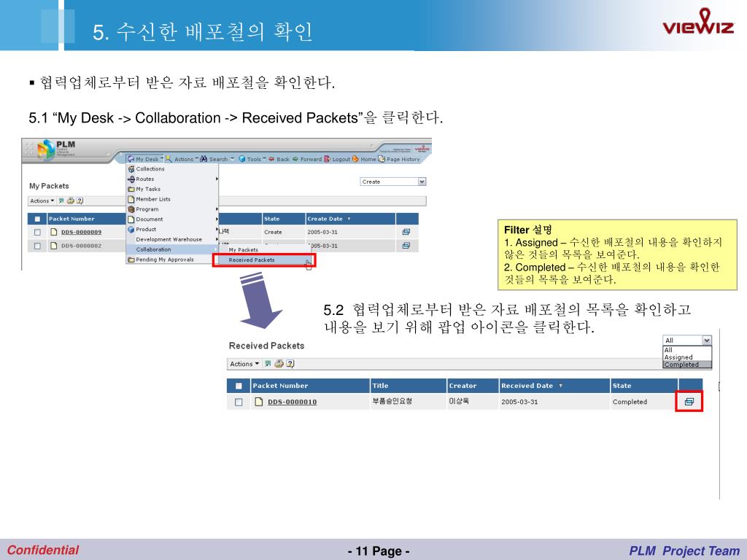Click Logout in the navigation bar
747x560 pixels.
337,159
